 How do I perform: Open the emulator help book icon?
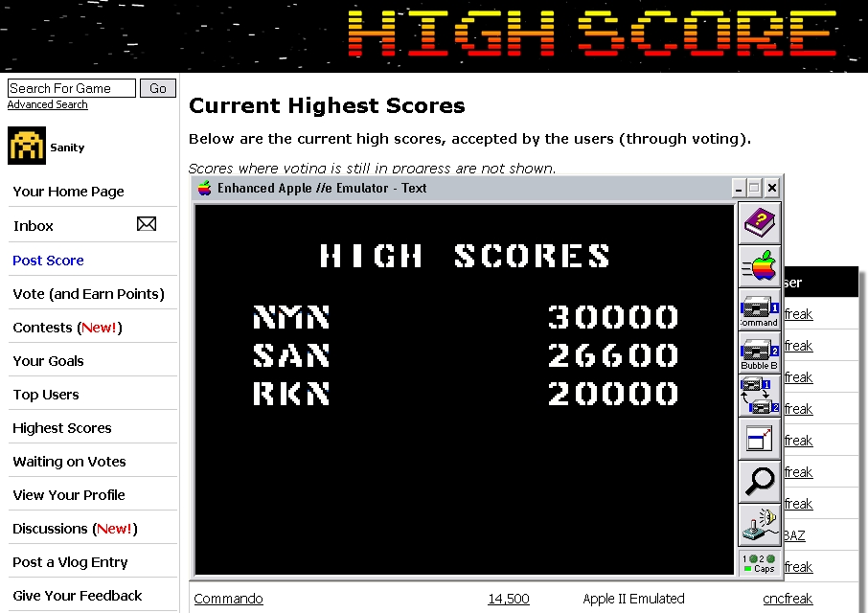[x=760, y=224]
